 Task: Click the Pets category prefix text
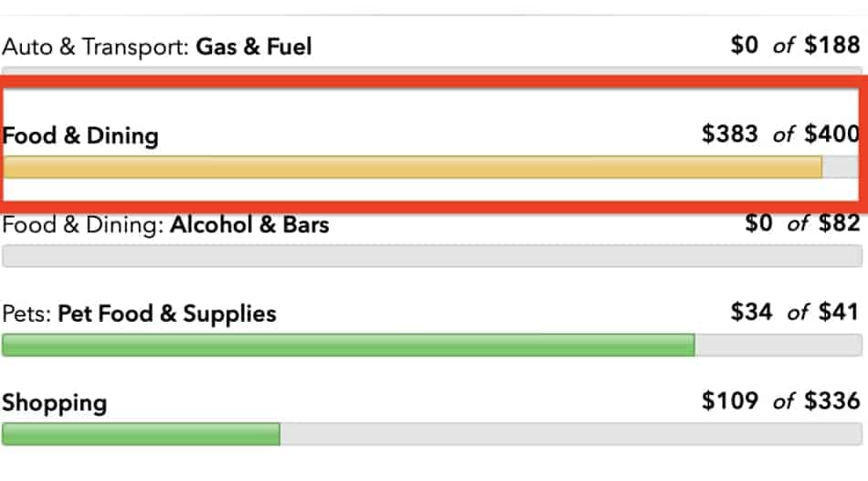26,315
